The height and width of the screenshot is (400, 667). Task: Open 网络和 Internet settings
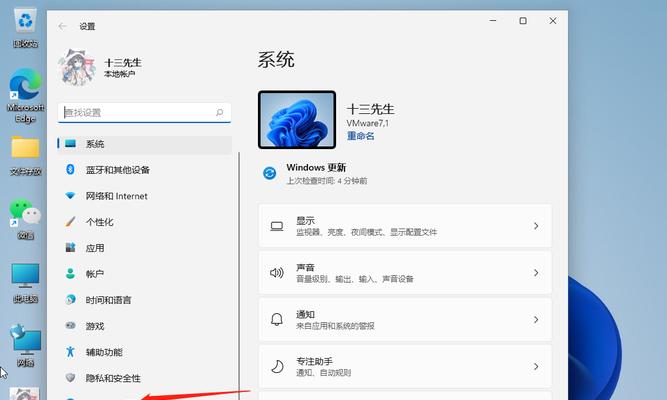[145, 196]
